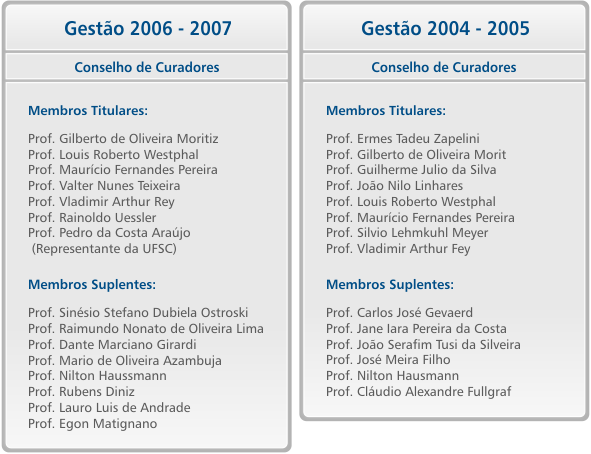The image size is (591, 454).
Task: Click Membros Suplentes heading in 2004 - 2005 panel
Action: 390,284
